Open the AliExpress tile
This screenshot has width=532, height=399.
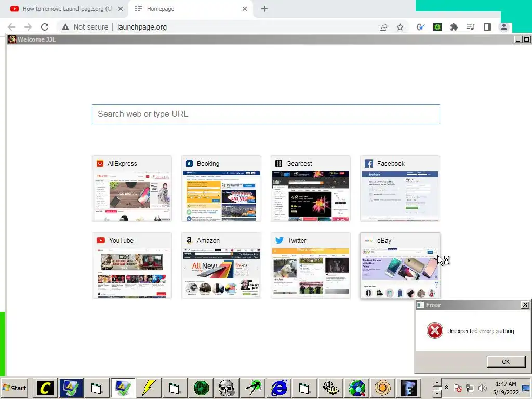click(131, 189)
